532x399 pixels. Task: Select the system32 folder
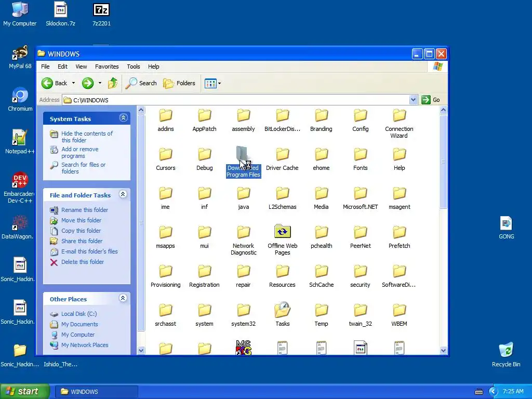click(x=243, y=314)
